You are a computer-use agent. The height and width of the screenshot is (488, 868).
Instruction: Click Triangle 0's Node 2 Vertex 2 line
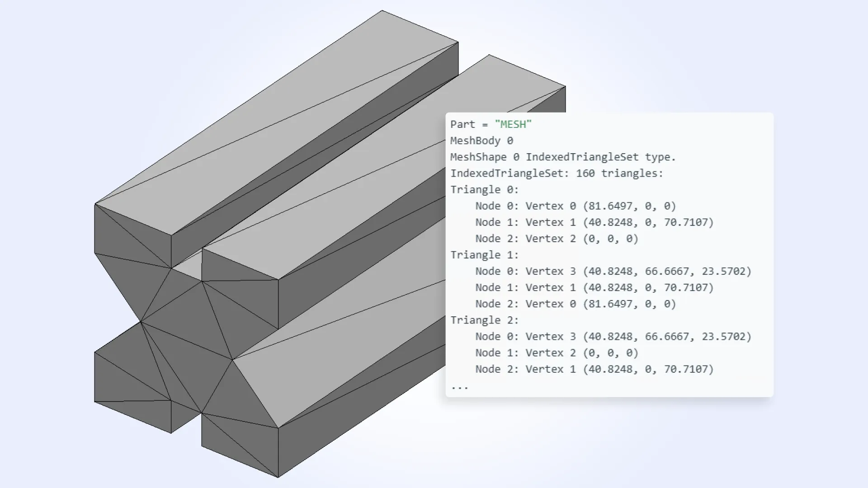pos(556,239)
